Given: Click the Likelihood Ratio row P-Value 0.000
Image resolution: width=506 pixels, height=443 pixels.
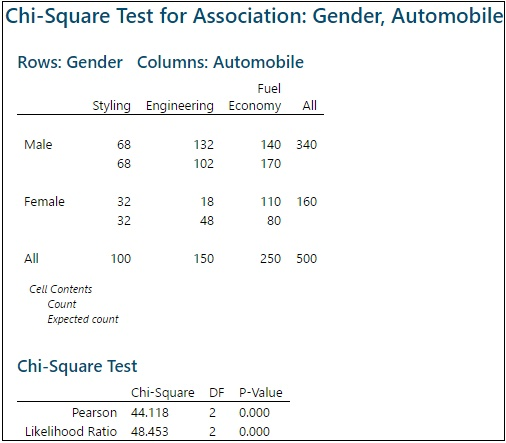Looking at the screenshot, I should [x=254, y=432].
